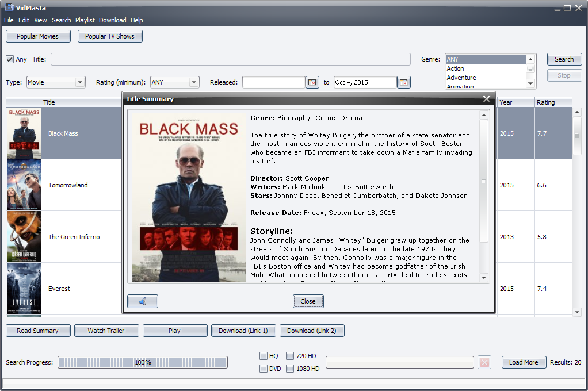The width and height of the screenshot is (588, 391).
Task: Enable the 1080 HD checkbox
Action: tap(290, 369)
